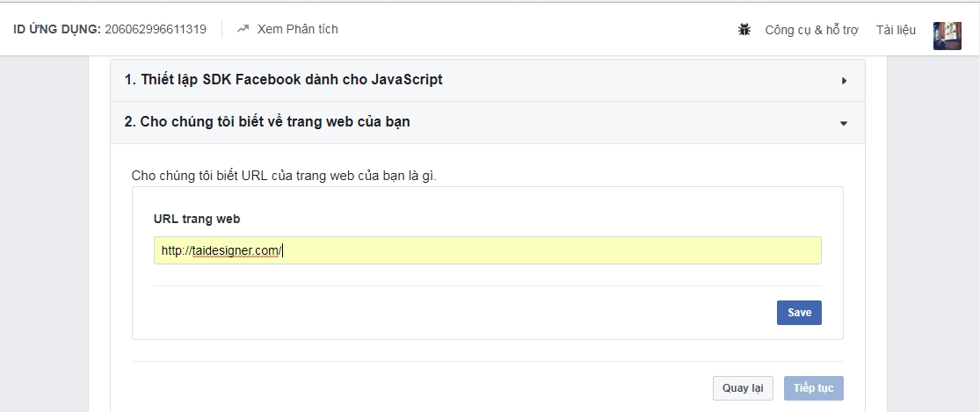Viewport: 980px width, 412px height.
Task: Click the Quay lại button
Action: (742, 388)
